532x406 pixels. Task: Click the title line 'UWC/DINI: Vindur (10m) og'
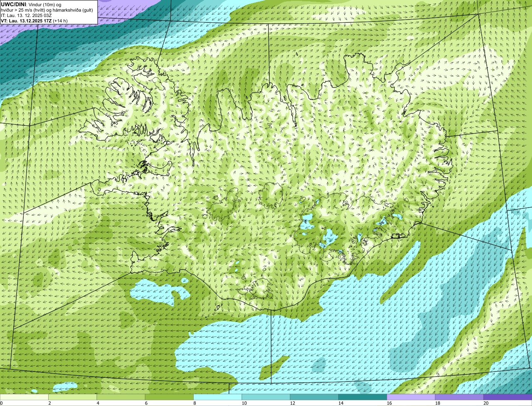31,4
